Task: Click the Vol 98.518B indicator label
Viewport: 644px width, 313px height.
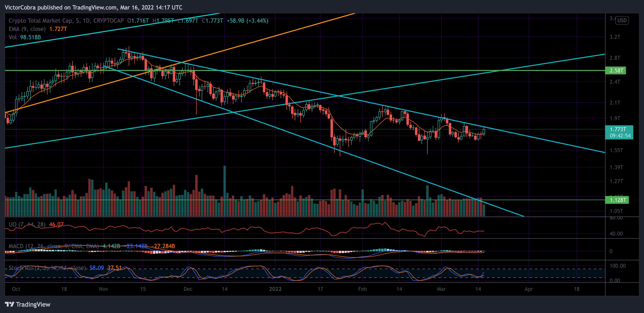Action: click(x=25, y=37)
